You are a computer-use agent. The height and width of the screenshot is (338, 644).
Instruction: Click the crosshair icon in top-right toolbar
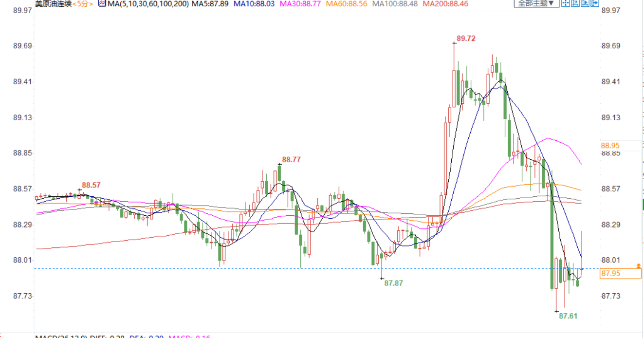coord(565,3)
